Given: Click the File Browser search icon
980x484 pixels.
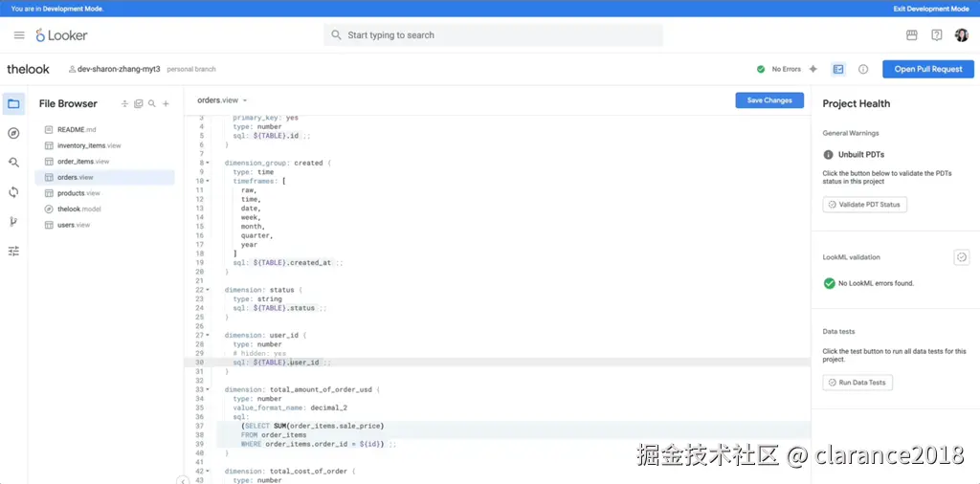Looking at the screenshot, I should [x=152, y=103].
